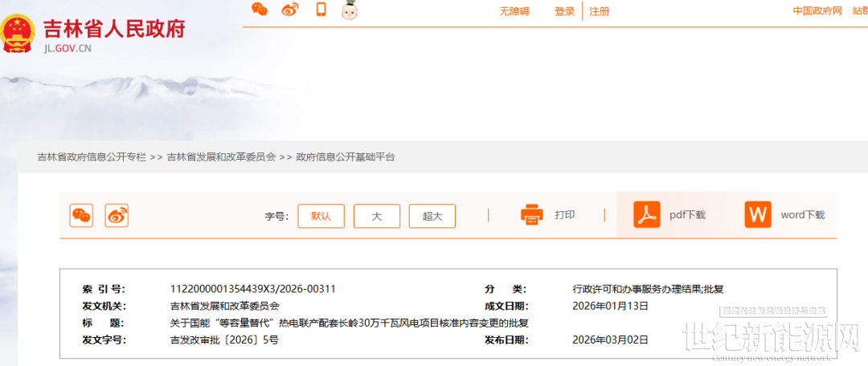The height and width of the screenshot is (366, 868).
Task: Click the cartoon mascot avatar icon
Action: [x=350, y=10]
